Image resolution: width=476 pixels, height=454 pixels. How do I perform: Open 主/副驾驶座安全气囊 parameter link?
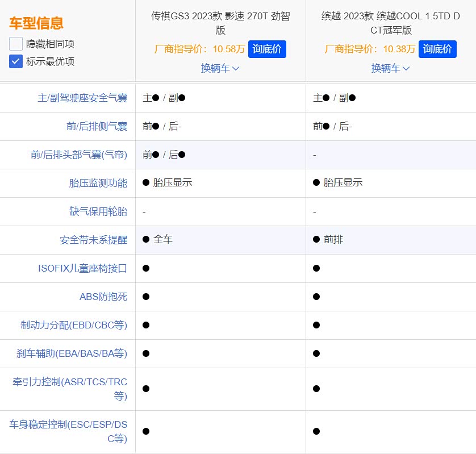pyautogui.click(x=82, y=98)
